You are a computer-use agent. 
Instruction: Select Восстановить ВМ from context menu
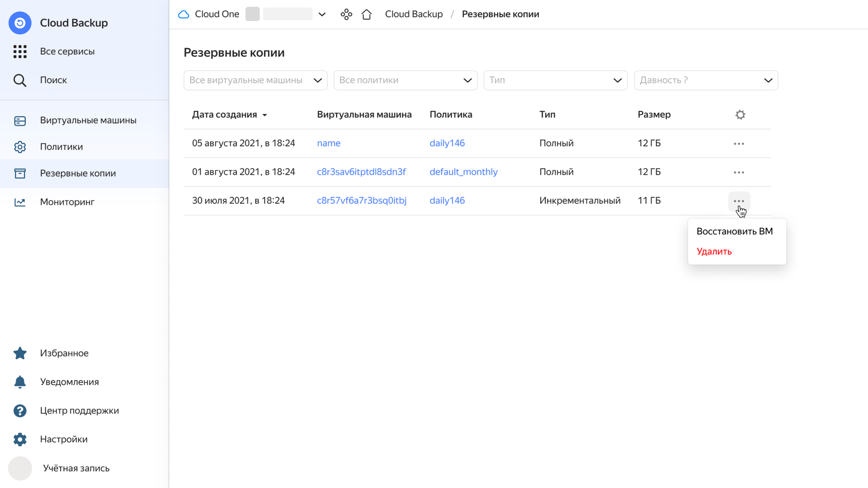tap(735, 231)
